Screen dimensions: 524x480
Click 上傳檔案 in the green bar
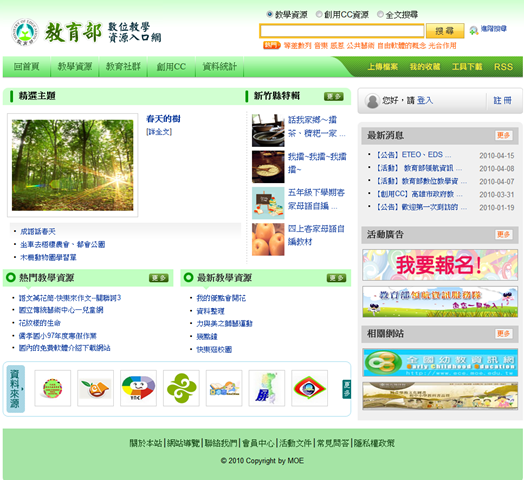click(x=383, y=67)
